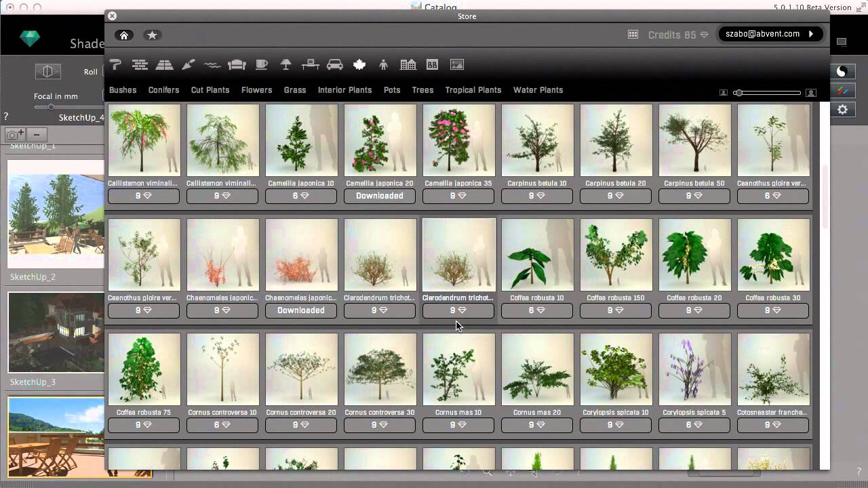Select the maple leaf plants category icon
Viewport: 868px width, 488px height.
[x=359, y=64]
